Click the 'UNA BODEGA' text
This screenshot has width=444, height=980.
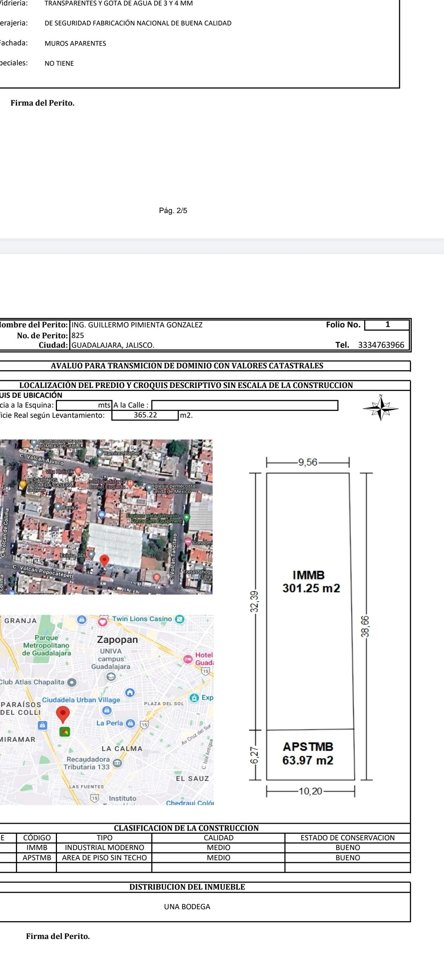[x=187, y=907]
